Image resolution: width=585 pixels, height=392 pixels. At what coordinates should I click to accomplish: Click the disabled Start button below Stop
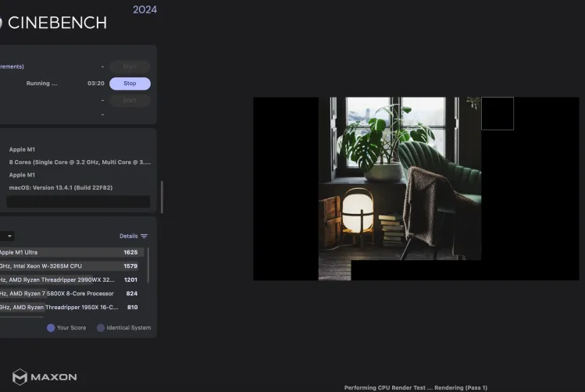point(130,100)
